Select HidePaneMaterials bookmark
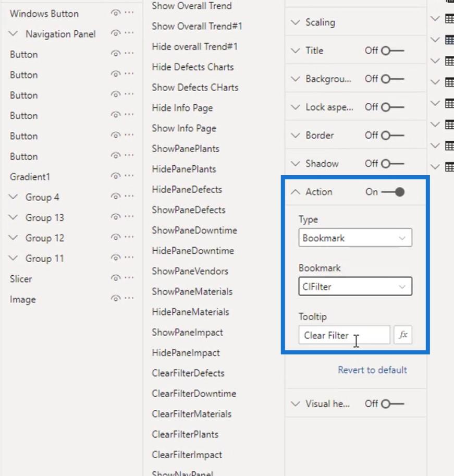The height and width of the screenshot is (476, 454). pyautogui.click(x=191, y=312)
